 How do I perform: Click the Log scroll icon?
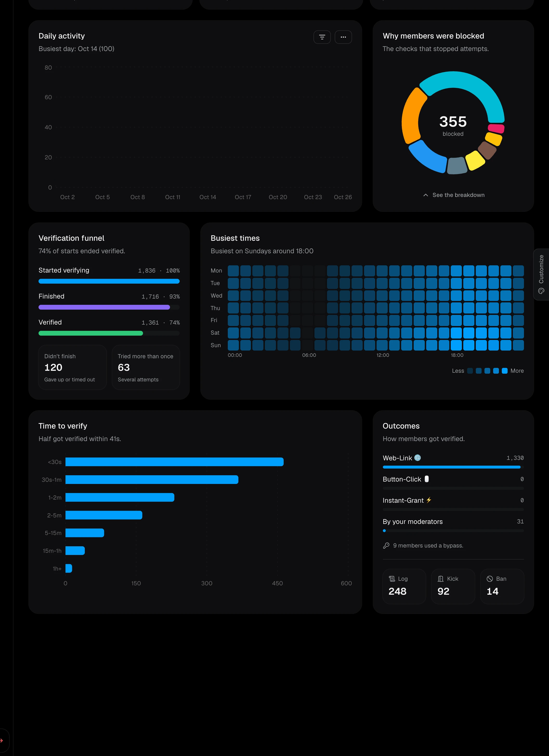[392, 579]
